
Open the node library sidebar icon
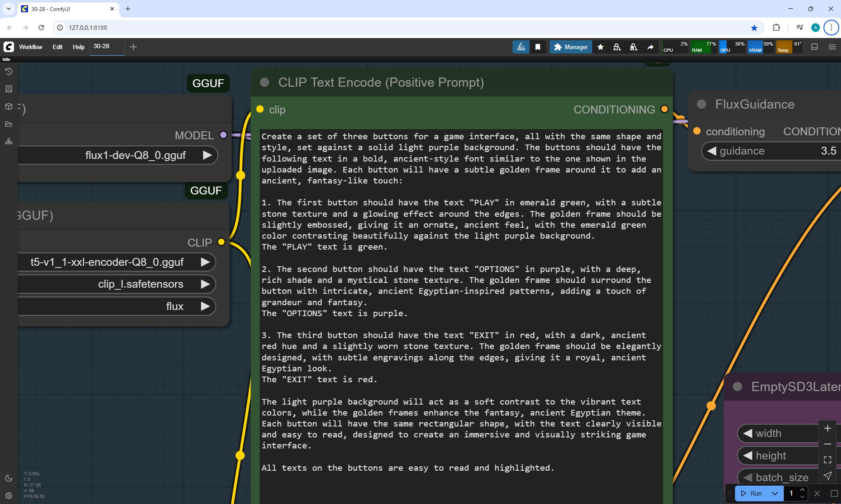point(8,89)
